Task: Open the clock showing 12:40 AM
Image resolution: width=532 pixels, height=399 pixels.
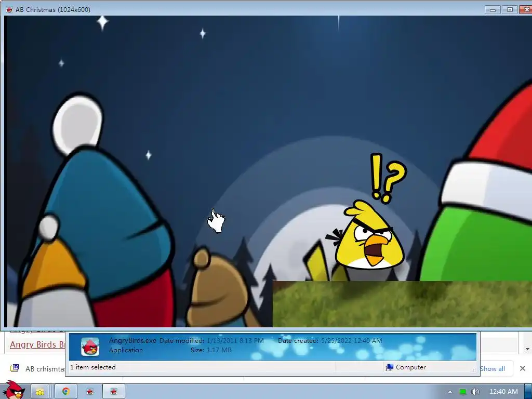Action: [503, 392]
